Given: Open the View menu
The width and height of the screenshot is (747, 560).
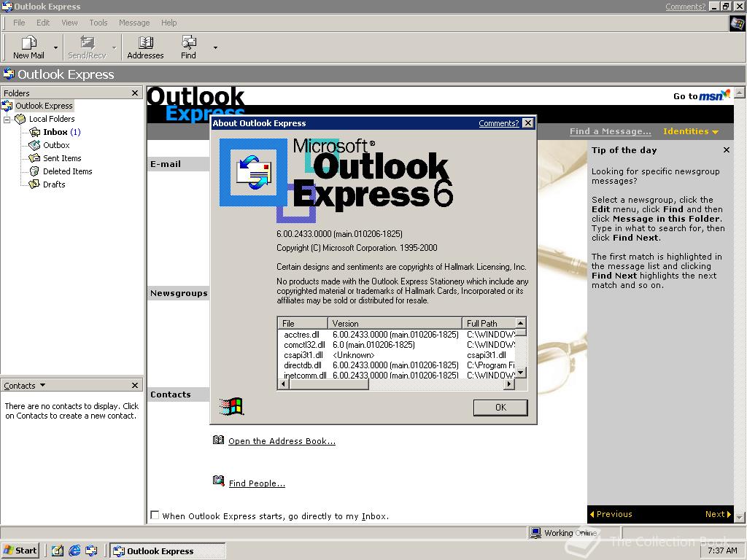Looking at the screenshot, I should (69, 23).
